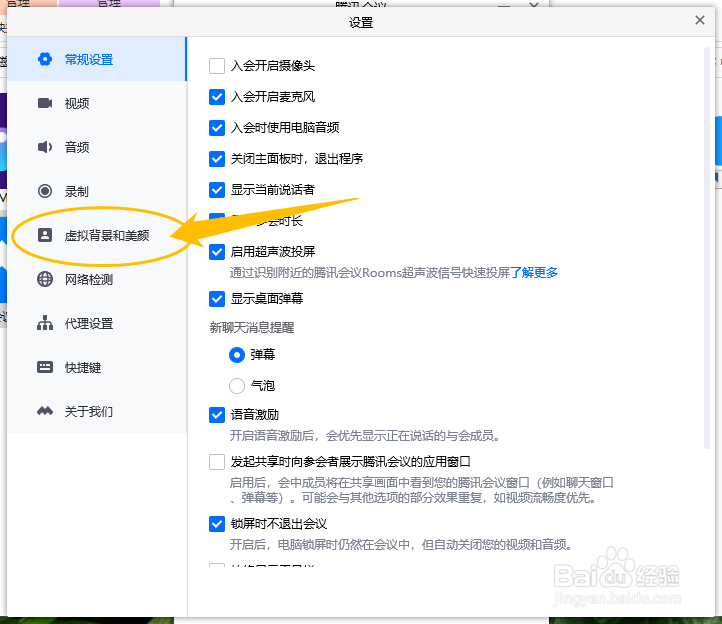Open the 网络检测 tab
722x624 pixels.
[97, 279]
